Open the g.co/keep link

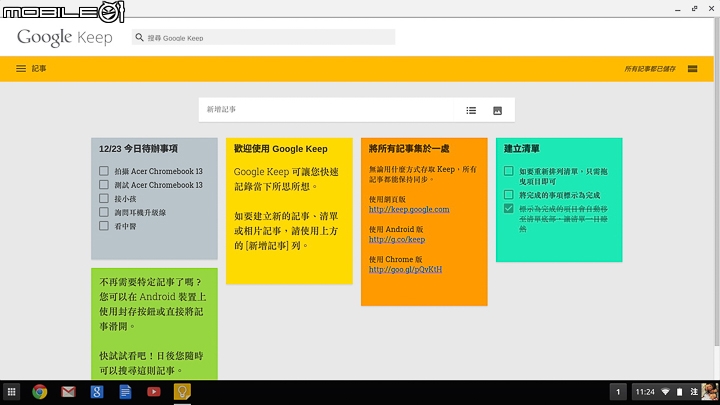coord(397,239)
